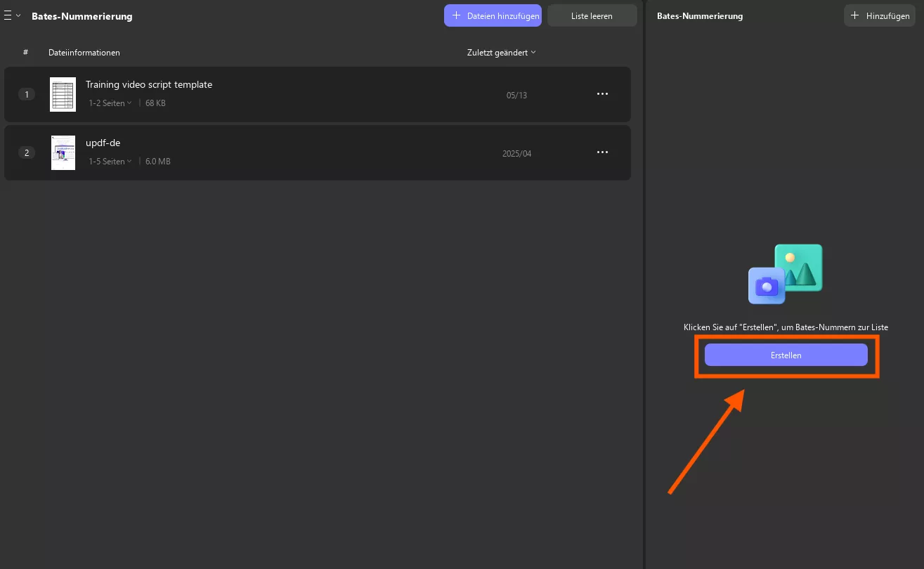
Task: Select the updf-de file thumbnail
Action: point(63,152)
